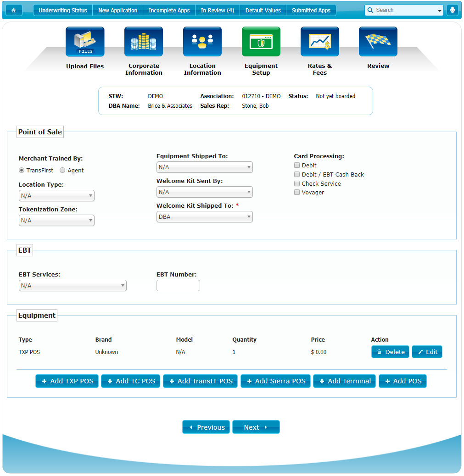The width and height of the screenshot is (464, 476).
Task: Click into the EBT Number field
Action: point(178,286)
